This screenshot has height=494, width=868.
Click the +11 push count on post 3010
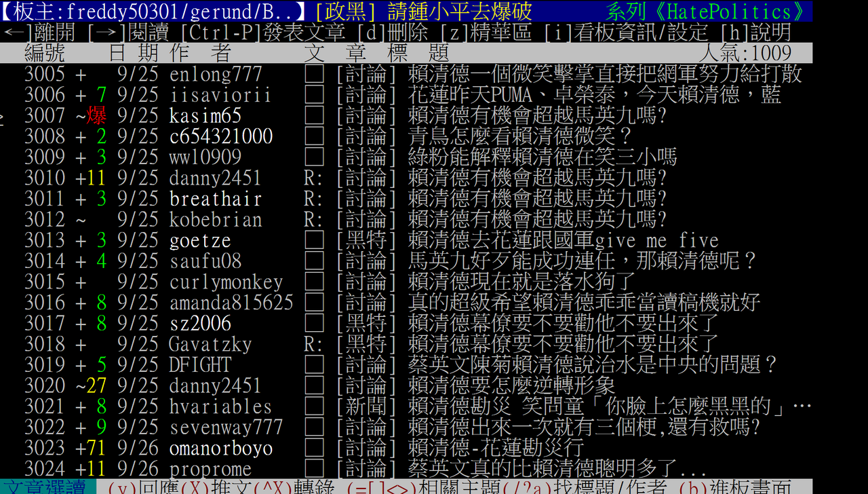coord(92,178)
